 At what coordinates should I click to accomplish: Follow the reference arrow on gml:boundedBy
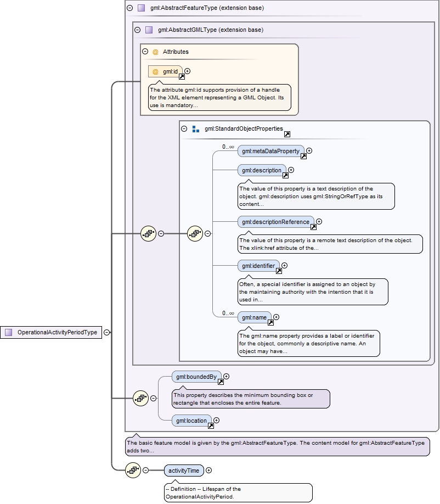pyautogui.click(x=221, y=382)
